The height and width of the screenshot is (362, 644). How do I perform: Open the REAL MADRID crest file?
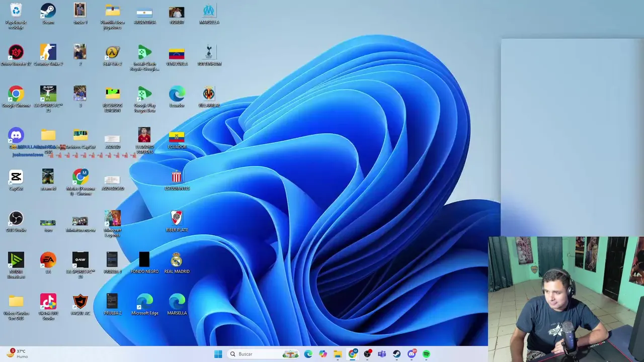pos(177,263)
